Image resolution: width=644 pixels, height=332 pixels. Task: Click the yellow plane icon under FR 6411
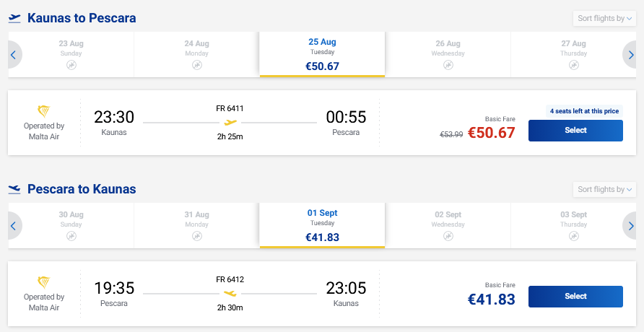pyautogui.click(x=230, y=122)
